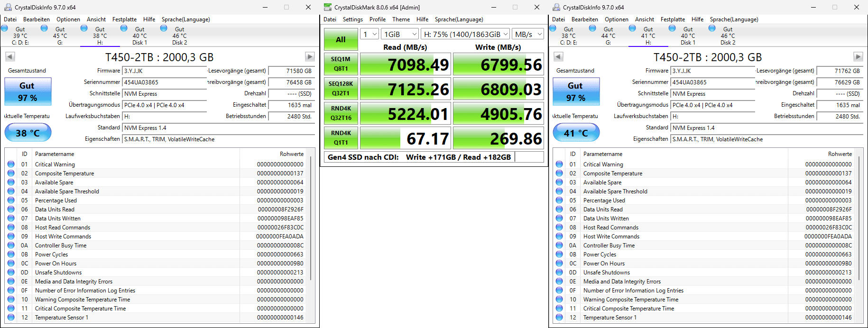Select Disk 2 icon in left CrystalDiskInfo
868x328 pixels.
coord(179,36)
